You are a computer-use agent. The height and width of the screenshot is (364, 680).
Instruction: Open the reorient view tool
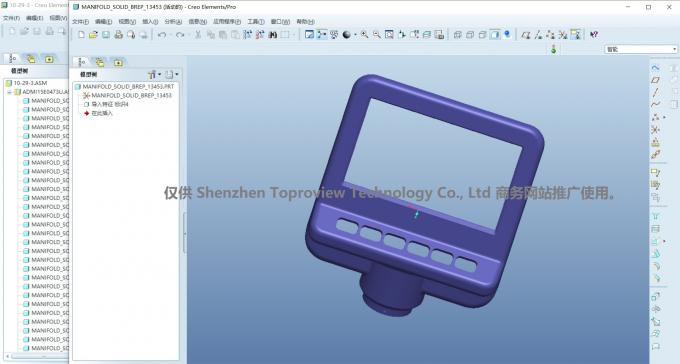tap(402, 35)
